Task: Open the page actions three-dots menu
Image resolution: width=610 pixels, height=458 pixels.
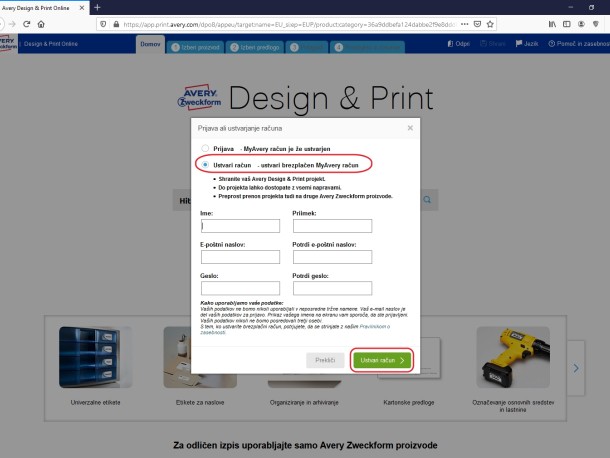Action: pyautogui.click(x=465, y=24)
